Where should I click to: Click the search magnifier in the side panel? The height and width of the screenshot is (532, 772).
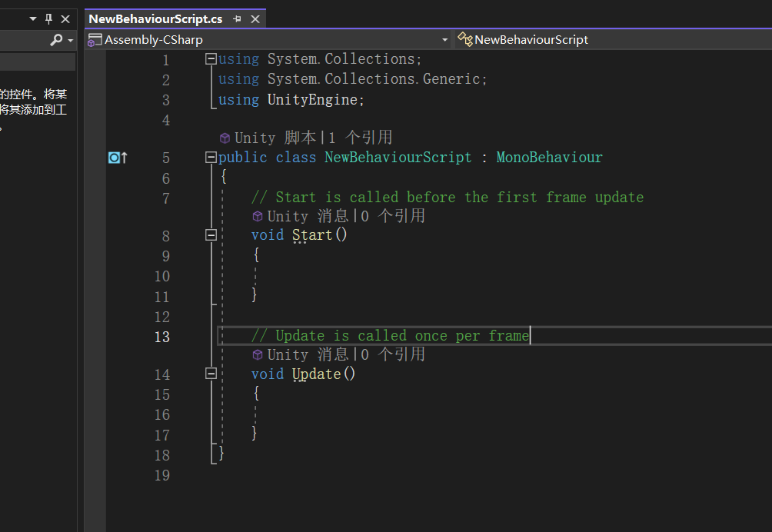(x=57, y=39)
